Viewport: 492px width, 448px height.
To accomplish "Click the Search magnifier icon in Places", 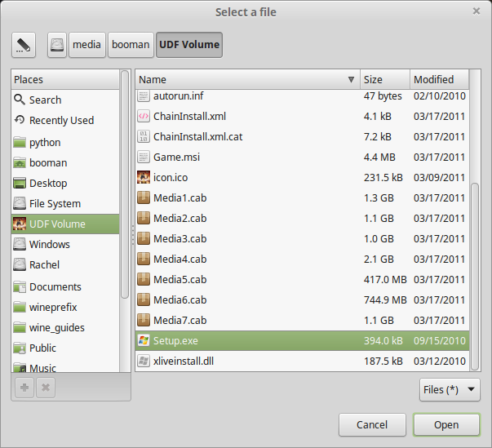I will click(x=20, y=100).
